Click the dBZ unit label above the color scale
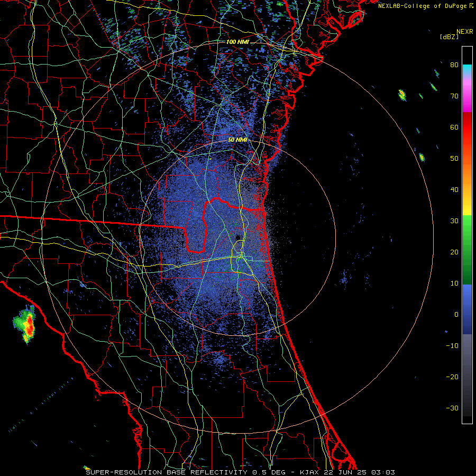The height and width of the screenshot is (476, 476). pyautogui.click(x=449, y=36)
